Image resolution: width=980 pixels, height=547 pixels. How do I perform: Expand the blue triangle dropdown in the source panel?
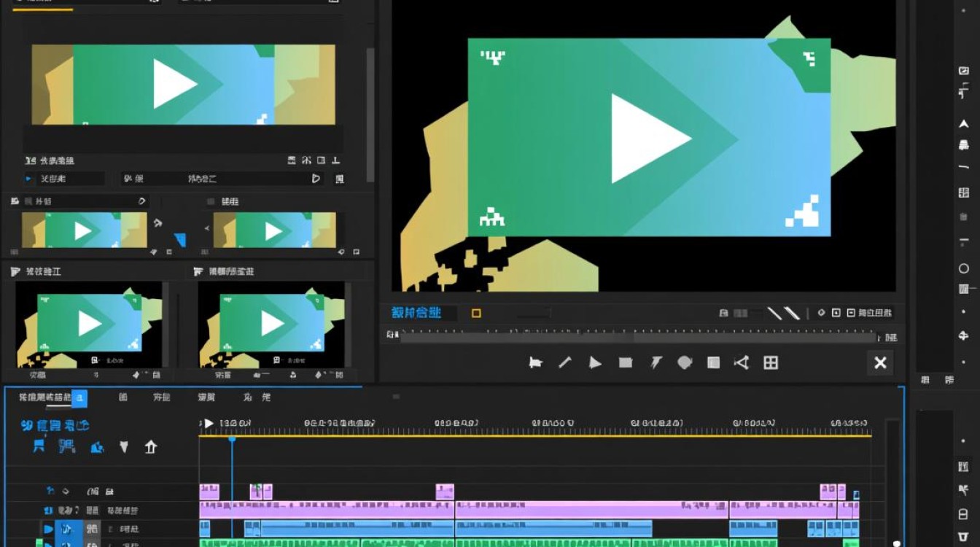(x=28, y=179)
